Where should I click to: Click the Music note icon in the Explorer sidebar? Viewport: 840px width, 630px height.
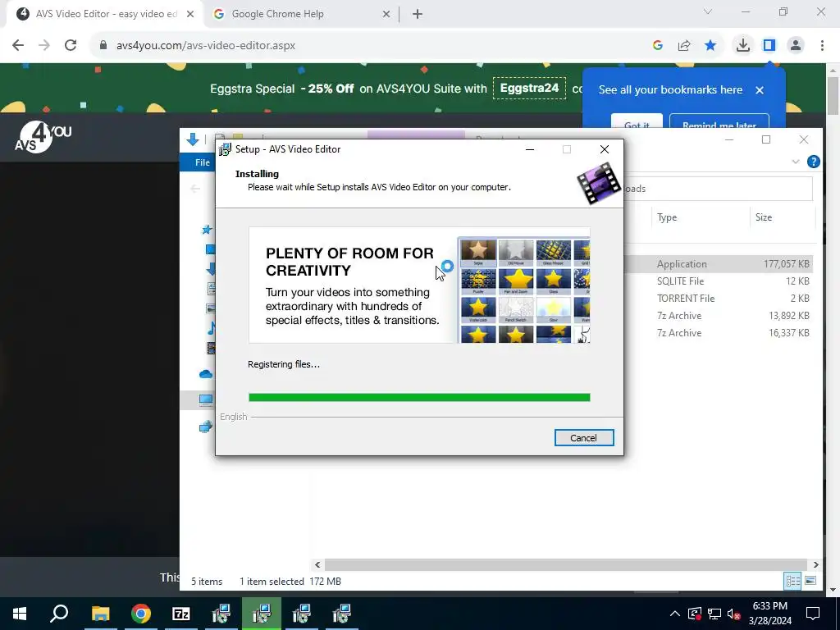(x=212, y=328)
